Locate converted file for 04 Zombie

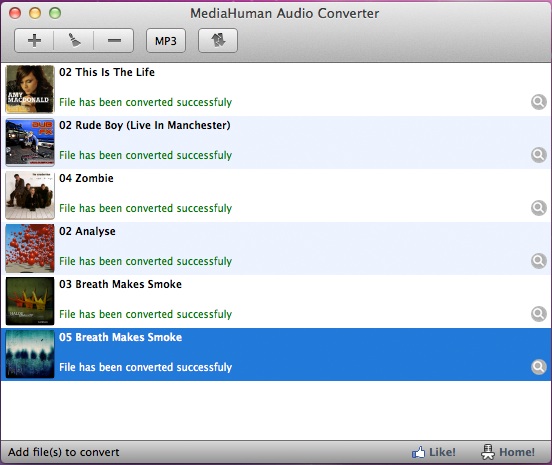tap(539, 208)
